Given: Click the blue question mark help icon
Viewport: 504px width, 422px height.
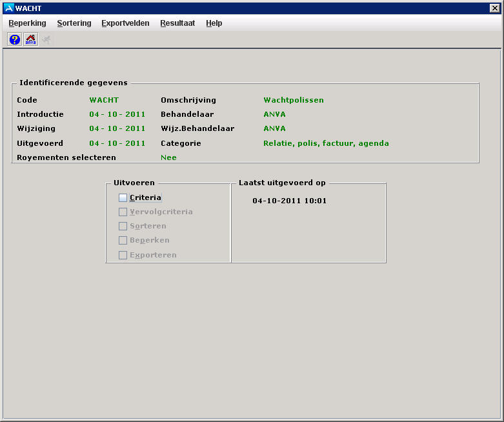Looking at the screenshot, I should click(x=15, y=39).
